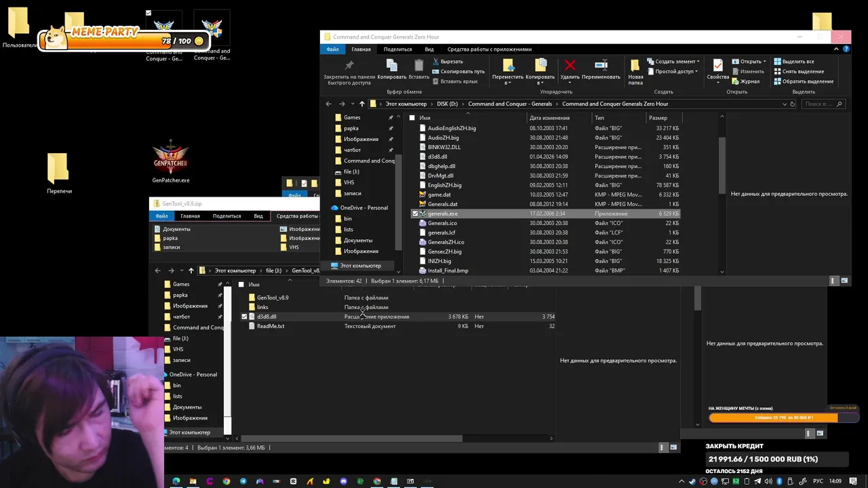This screenshot has width=868, height=488.
Task: Select BINKW32.DLL file
Action: [x=443, y=147]
